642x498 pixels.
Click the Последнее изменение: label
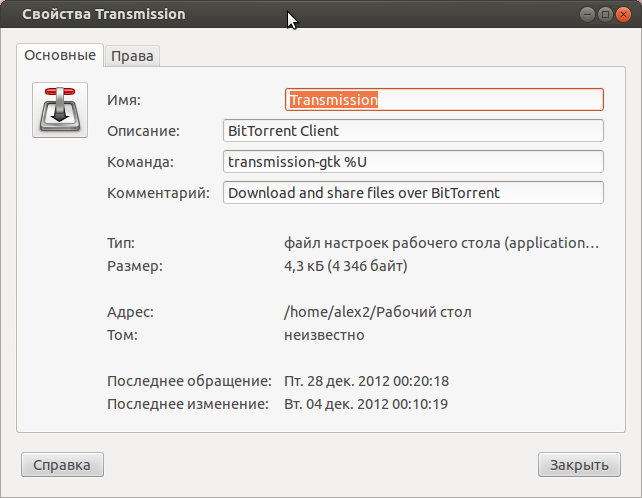tap(188, 404)
